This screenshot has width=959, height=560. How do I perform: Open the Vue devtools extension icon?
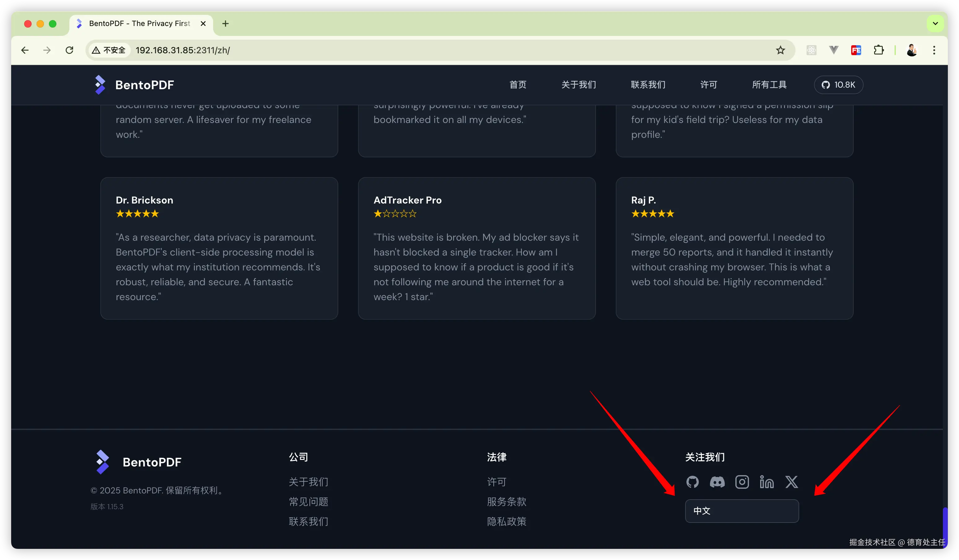click(834, 50)
